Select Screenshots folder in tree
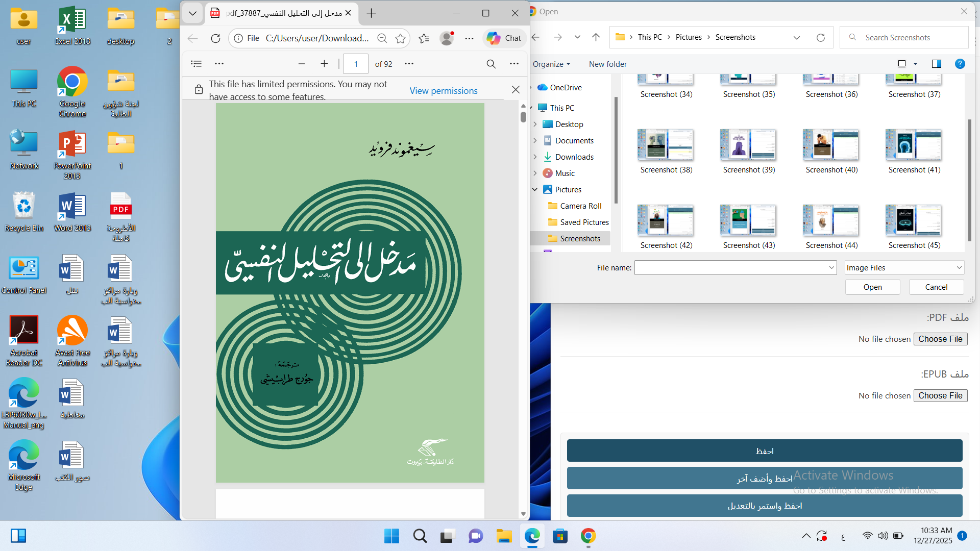The width and height of the screenshot is (980, 551). 580,239
